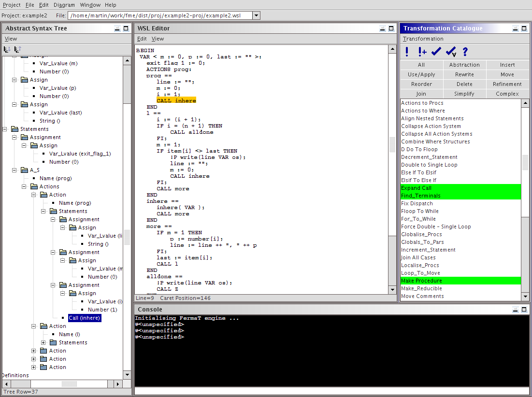The image size is (532, 397).
Task: Filter transformations by All category
Action: point(421,65)
